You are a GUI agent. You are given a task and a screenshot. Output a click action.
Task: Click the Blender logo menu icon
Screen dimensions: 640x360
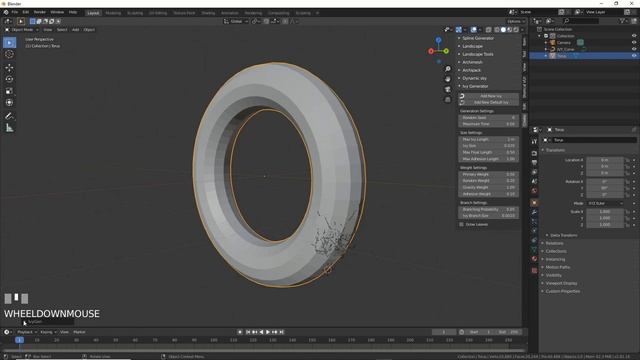[6, 12]
